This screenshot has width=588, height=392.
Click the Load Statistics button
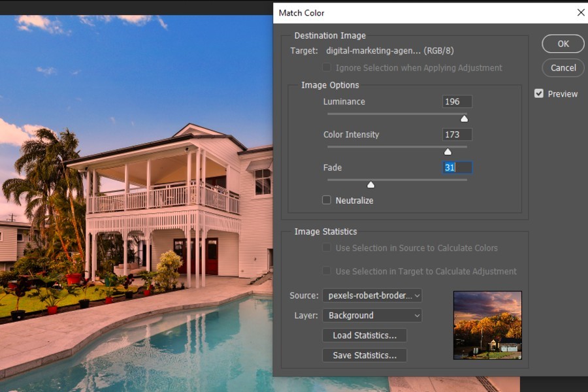tap(364, 335)
